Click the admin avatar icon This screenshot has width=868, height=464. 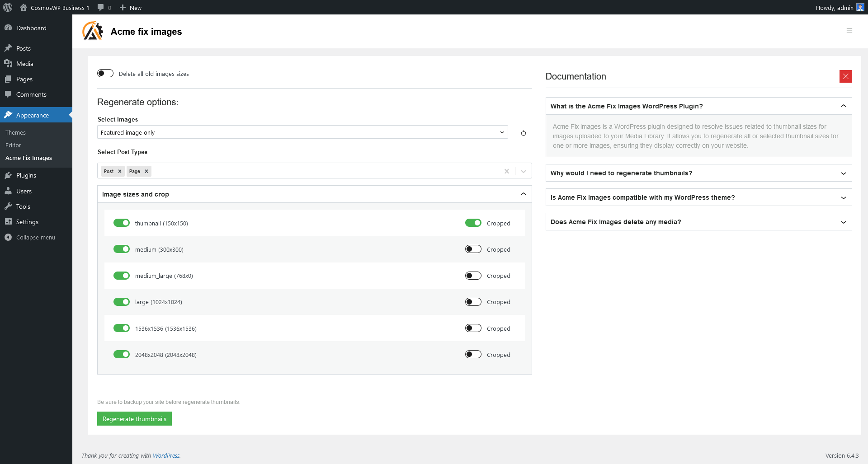coord(860,7)
